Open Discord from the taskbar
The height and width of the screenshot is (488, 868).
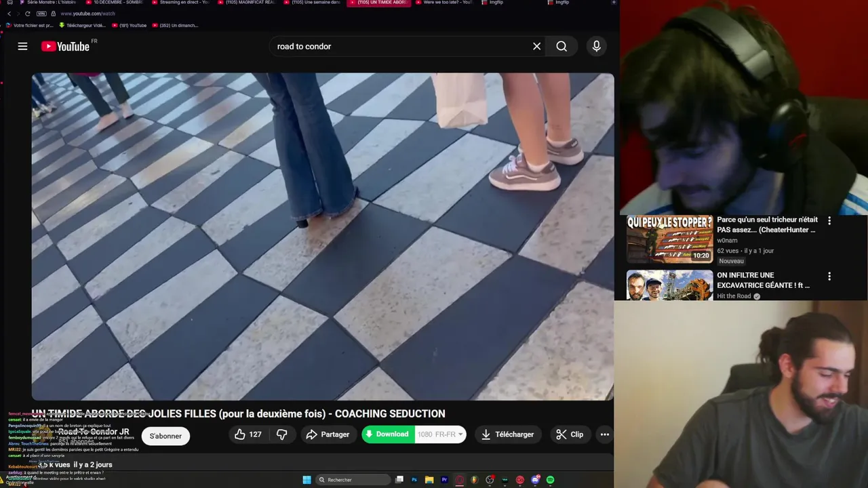(x=535, y=480)
